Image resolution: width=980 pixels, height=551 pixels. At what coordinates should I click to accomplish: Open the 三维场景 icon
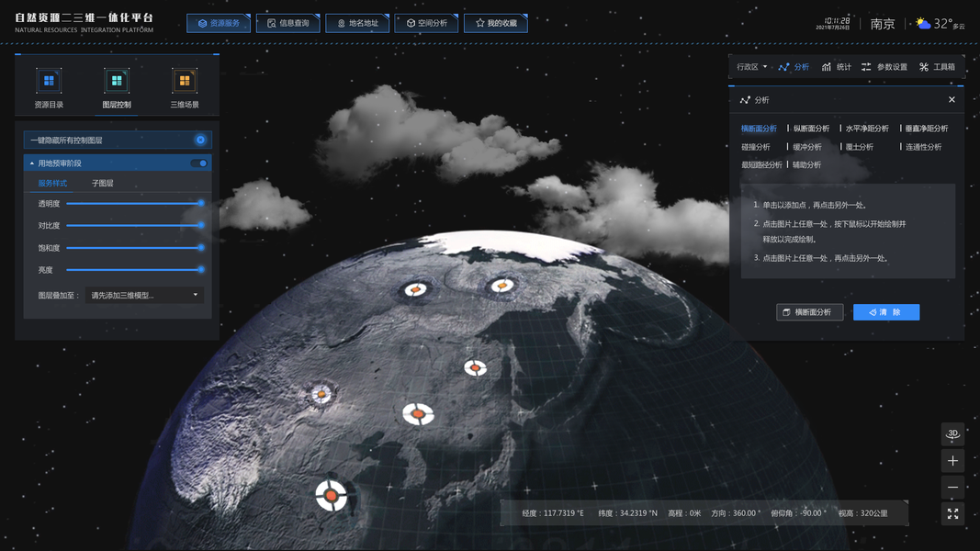pyautogui.click(x=185, y=81)
